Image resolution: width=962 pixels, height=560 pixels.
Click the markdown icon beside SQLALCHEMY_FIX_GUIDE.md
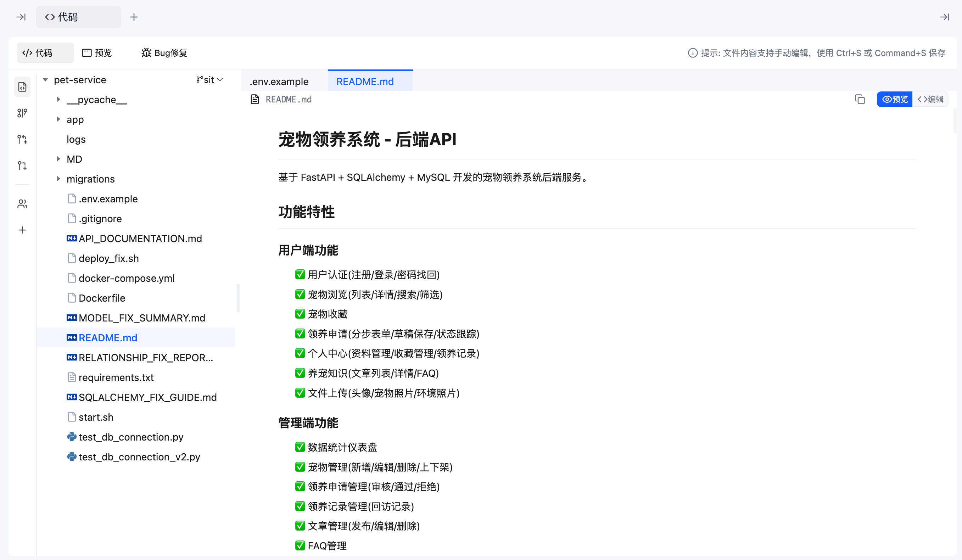pyautogui.click(x=72, y=397)
